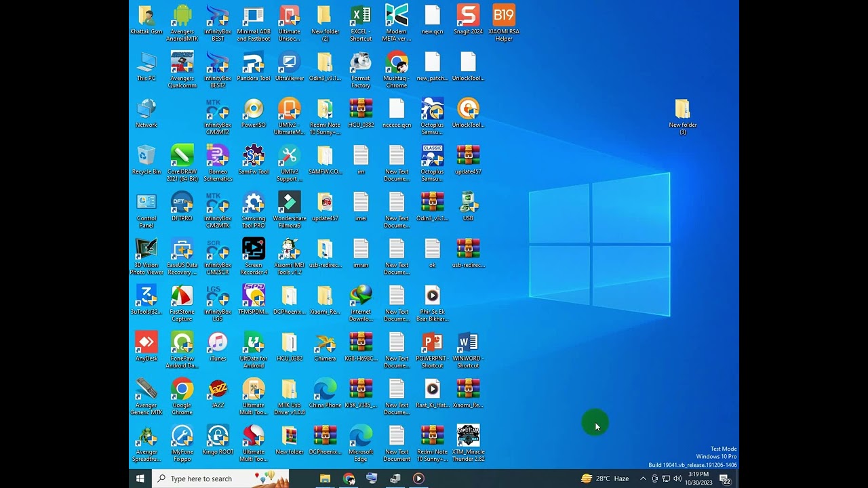Select the Pandora Tool desktop icon

(x=254, y=62)
